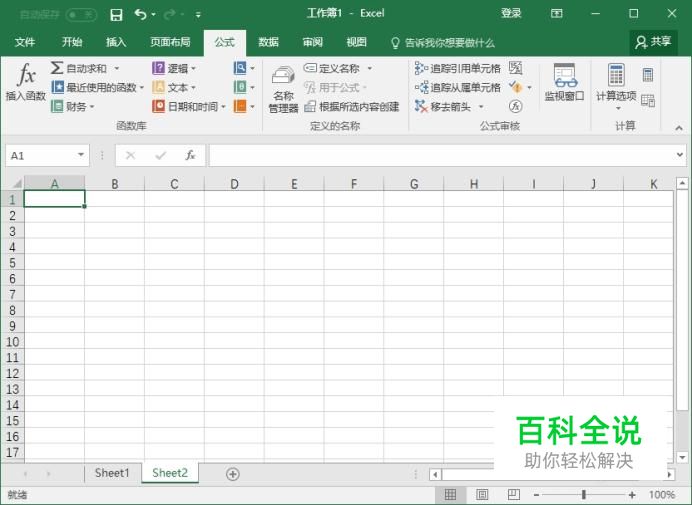The height and width of the screenshot is (505, 692).
Task: Switch to the Data (数据) tab
Action: point(268,42)
